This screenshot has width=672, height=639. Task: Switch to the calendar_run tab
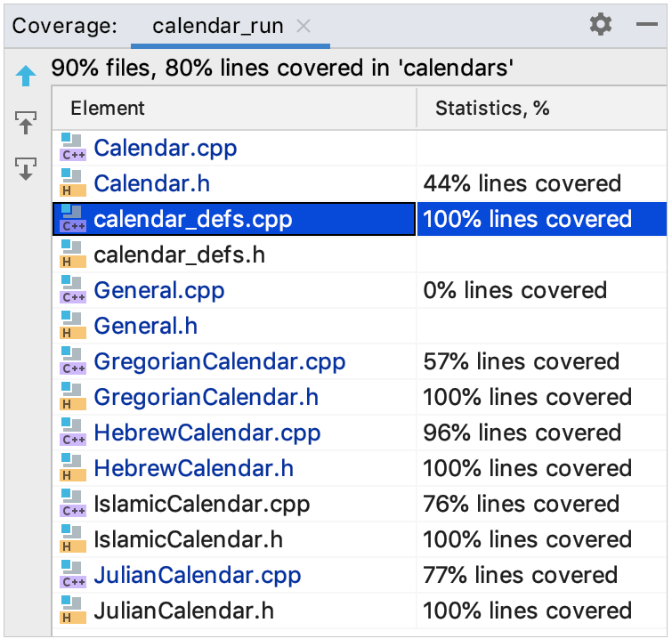tap(218, 26)
